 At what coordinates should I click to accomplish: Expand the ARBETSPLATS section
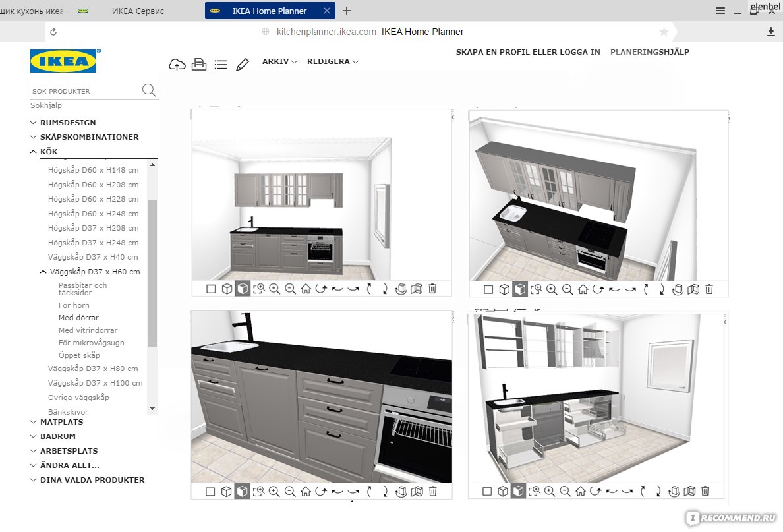point(64,450)
